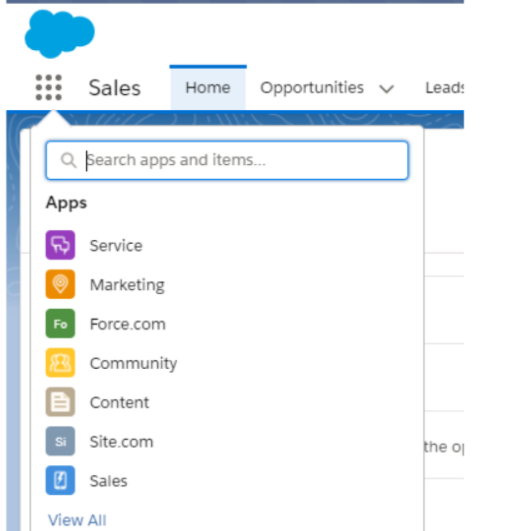Select the Service app label

click(116, 246)
